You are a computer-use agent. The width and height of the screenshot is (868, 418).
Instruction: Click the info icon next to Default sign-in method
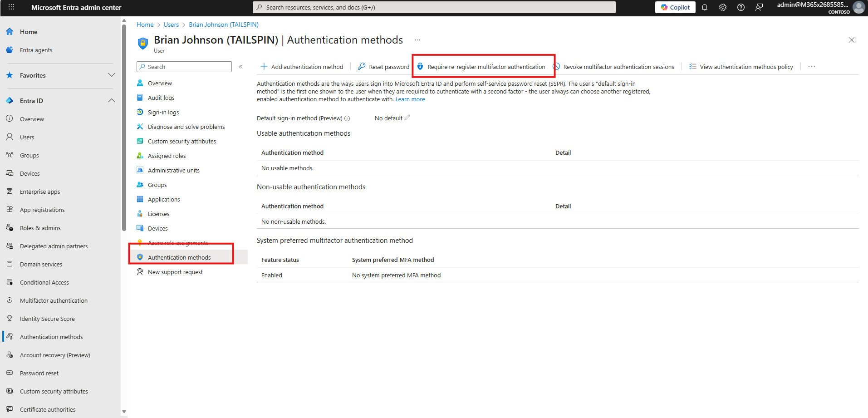point(347,118)
